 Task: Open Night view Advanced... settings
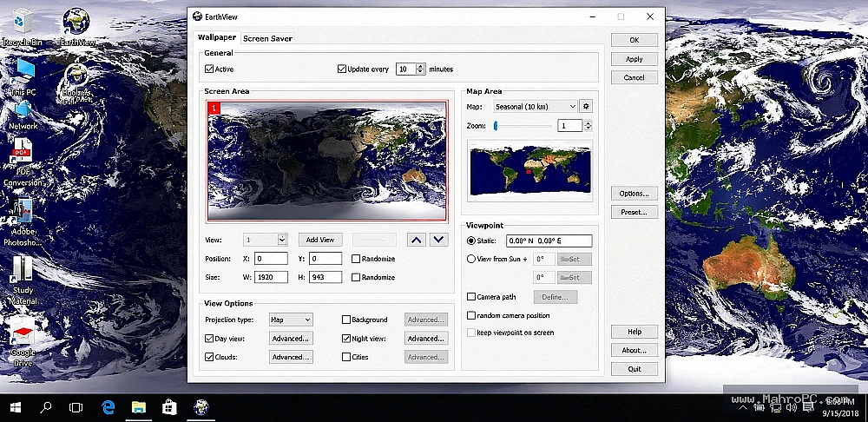pos(425,339)
